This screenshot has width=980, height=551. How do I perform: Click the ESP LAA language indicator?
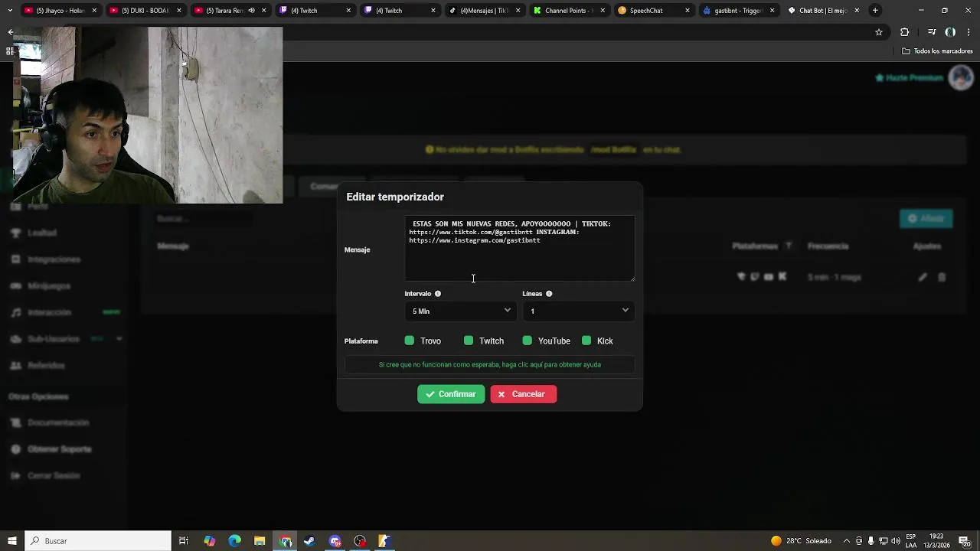click(911, 541)
